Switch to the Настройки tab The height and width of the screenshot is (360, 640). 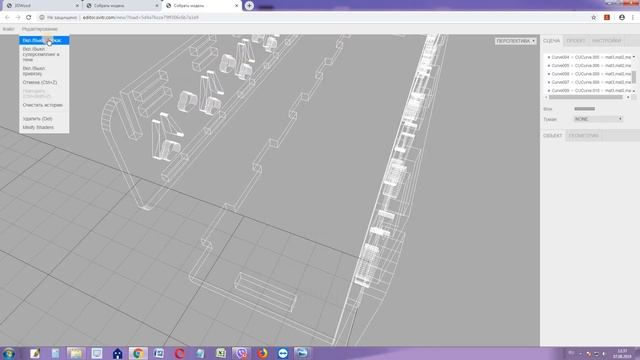coord(607,41)
